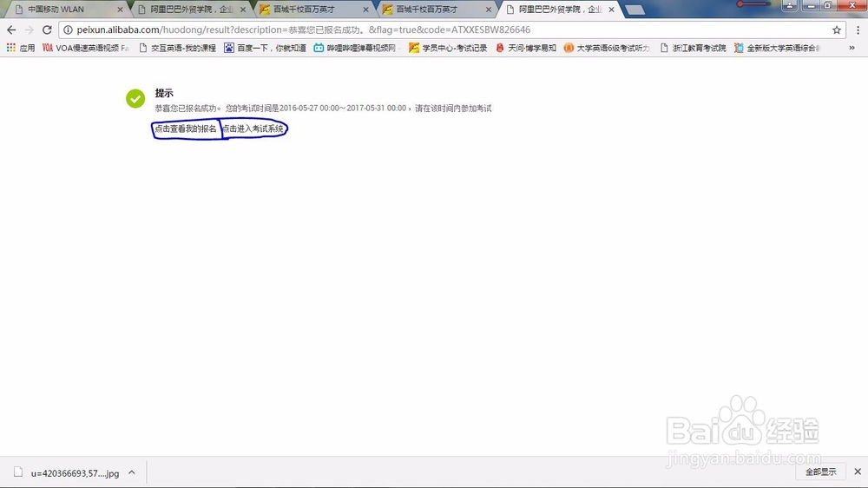Click the 点击进入考试系统 link
Image resolution: width=868 pixels, height=488 pixels.
point(253,129)
